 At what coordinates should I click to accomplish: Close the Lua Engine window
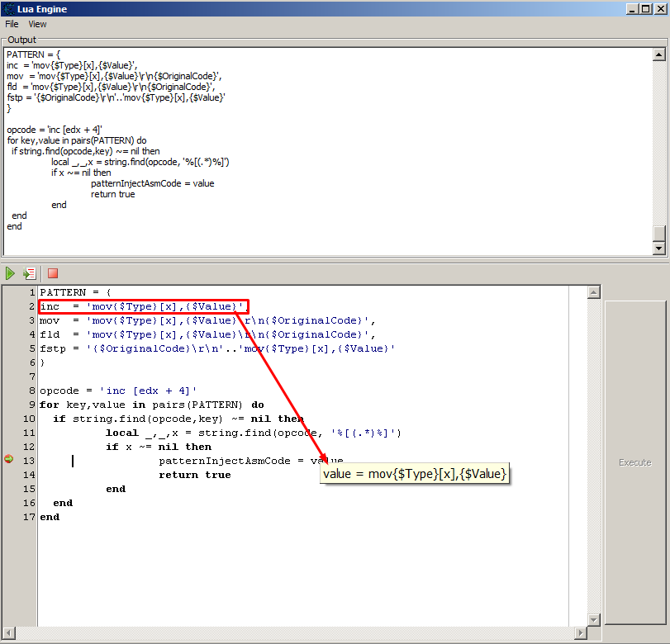[x=660, y=8]
